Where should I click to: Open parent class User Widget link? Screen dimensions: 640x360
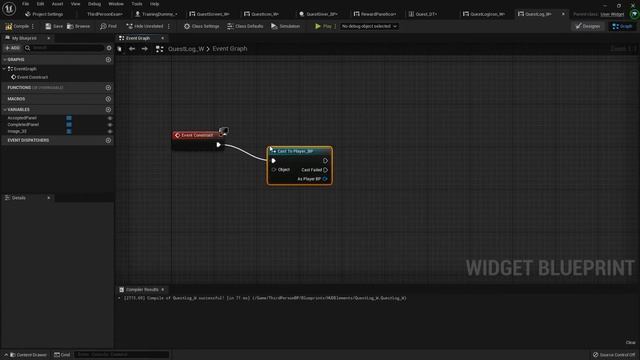[x=612, y=14]
